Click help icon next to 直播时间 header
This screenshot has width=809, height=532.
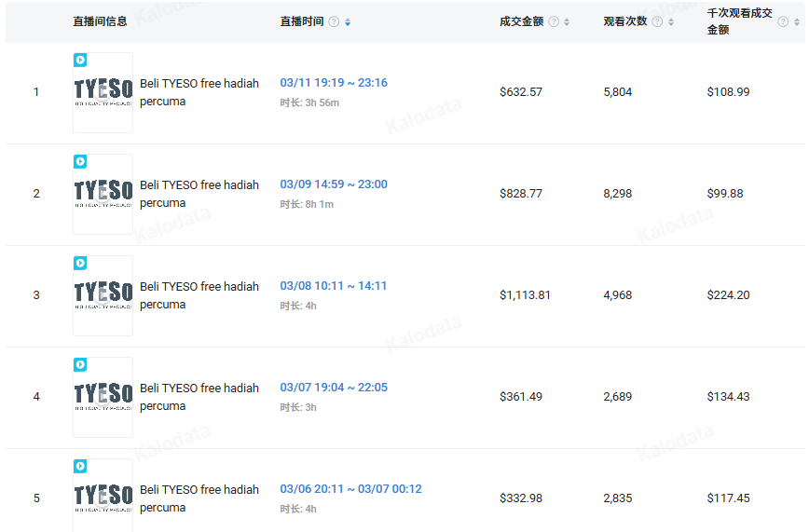(334, 22)
